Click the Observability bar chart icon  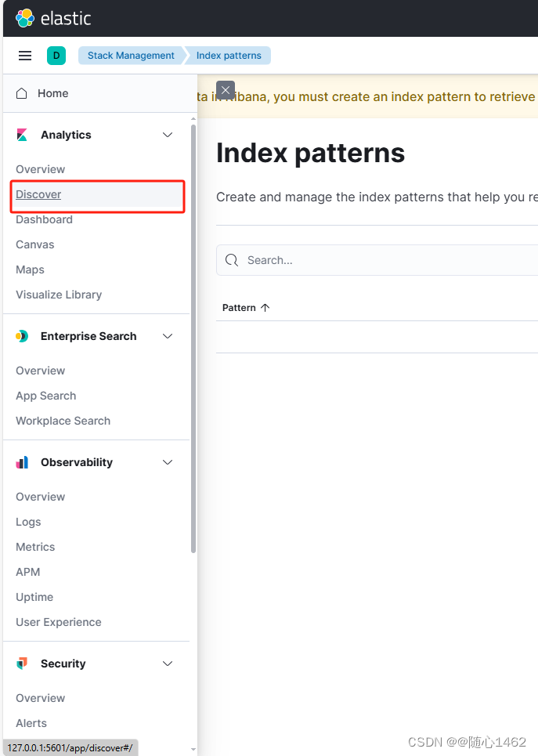[x=22, y=462]
